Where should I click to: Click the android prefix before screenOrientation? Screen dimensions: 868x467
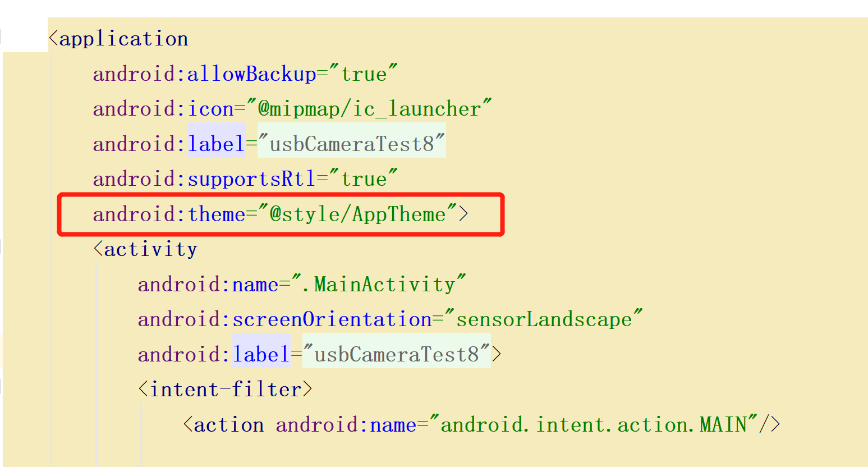pos(178,319)
